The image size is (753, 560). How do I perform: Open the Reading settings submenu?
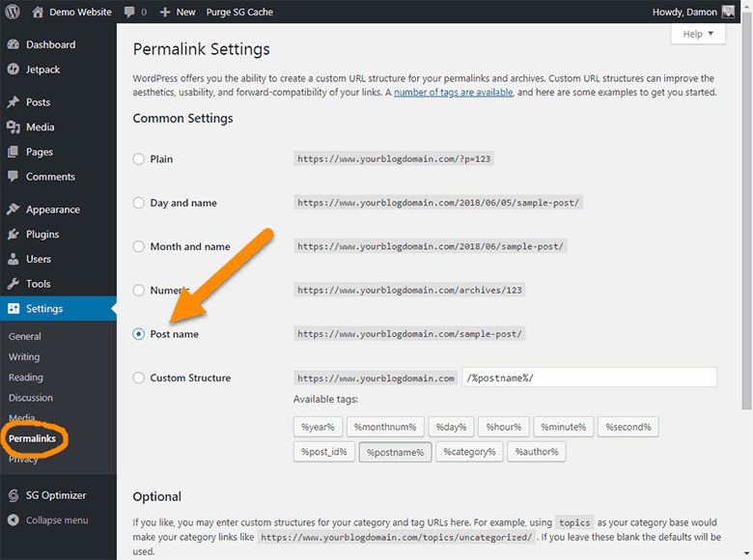(x=26, y=378)
